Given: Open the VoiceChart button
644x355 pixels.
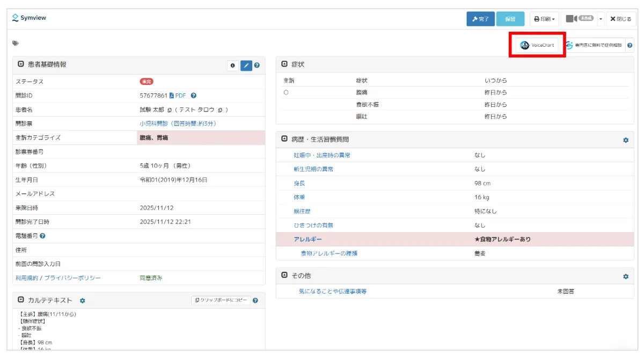Looking at the screenshot, I should pos(537,46).
